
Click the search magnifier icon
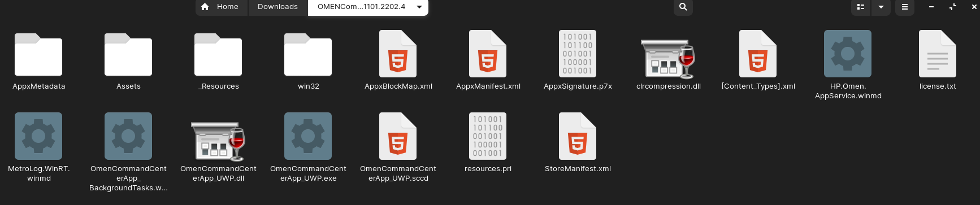click(x=683, y=7)
